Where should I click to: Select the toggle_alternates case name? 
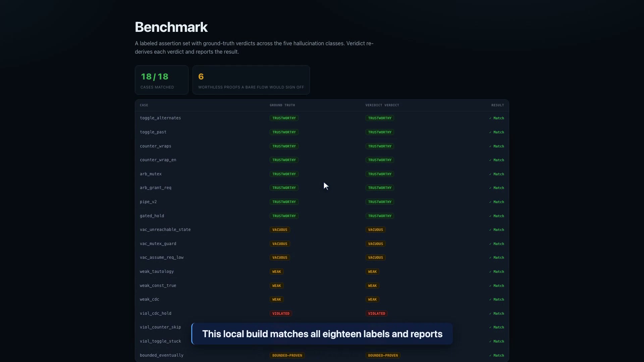coord(160,118)
